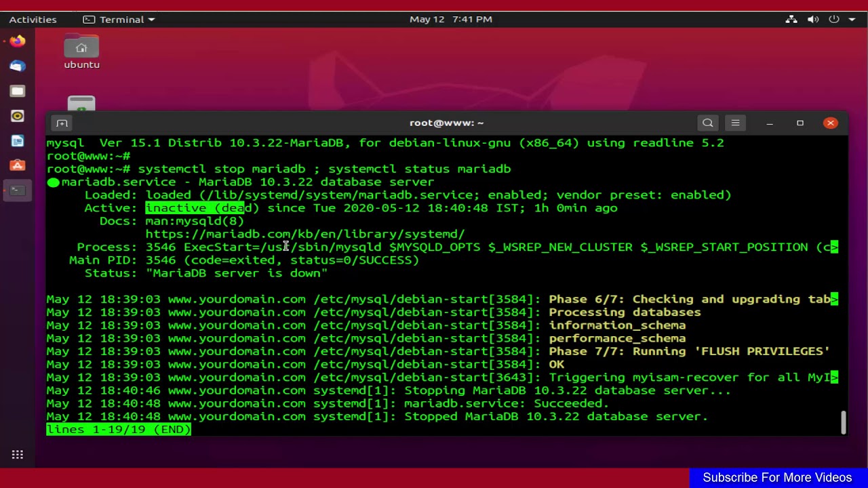Click the 'mysql Ver 15.1 Distrib' version line
Image resolution: width=868 pixels, height=488 pixels.
click(x=385, y=143)
